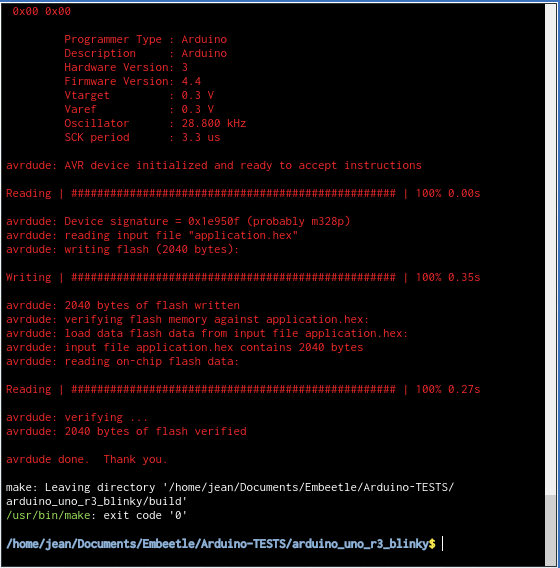
Task: Click the Reading progress bar showing 0.27s
Action: click(x=243, y=389)
